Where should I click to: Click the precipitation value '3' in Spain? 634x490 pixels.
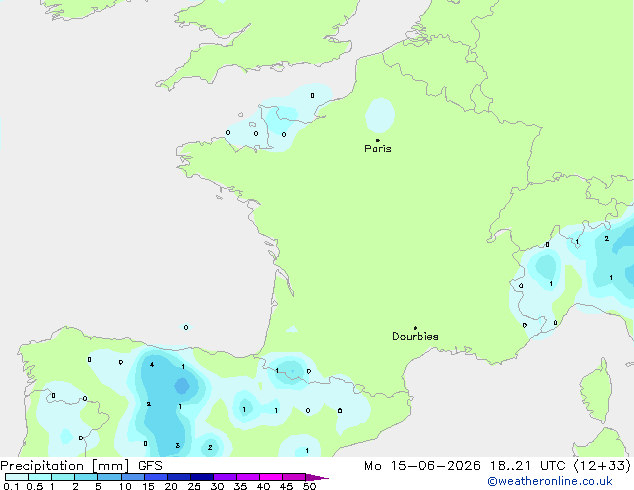[x=178, y=446]
